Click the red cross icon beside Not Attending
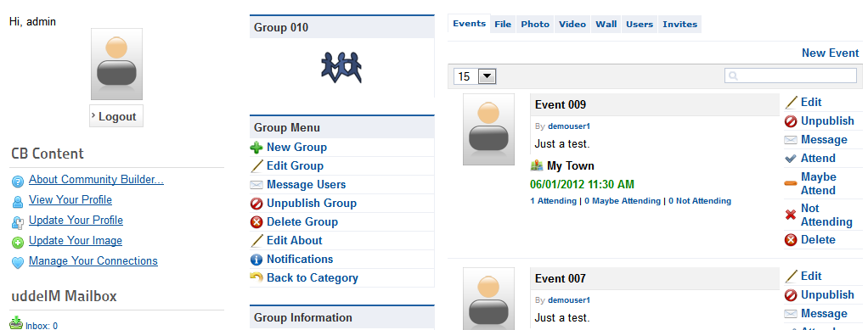The width and height of the screenshot is (868, 330). click(791, 215)
